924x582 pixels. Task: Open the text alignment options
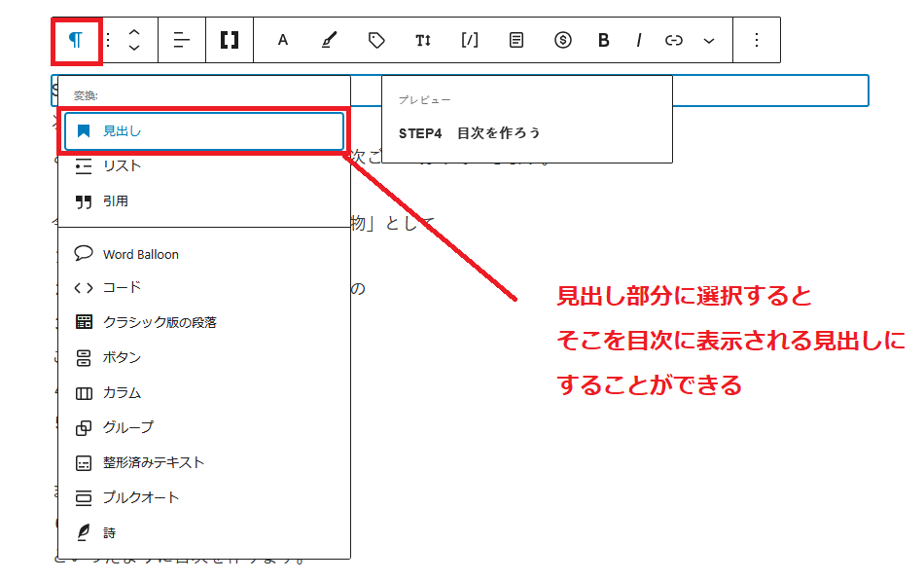182,40
